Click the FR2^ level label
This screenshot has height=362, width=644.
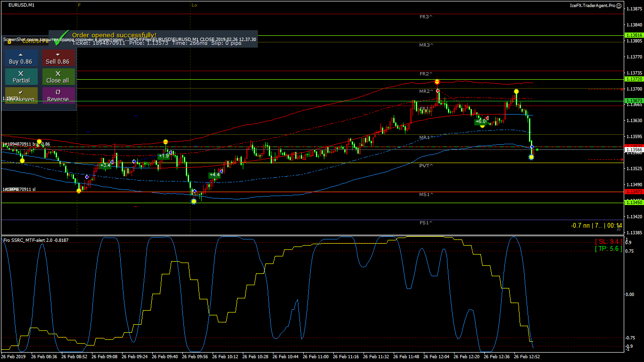pos(426,74)
